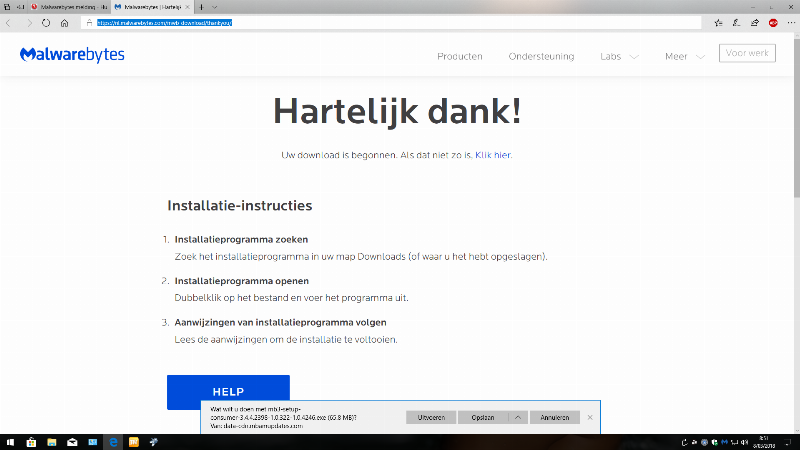Open the orange app on the taskbar
This screenshot has width=800, height=450.
point(134,442)
